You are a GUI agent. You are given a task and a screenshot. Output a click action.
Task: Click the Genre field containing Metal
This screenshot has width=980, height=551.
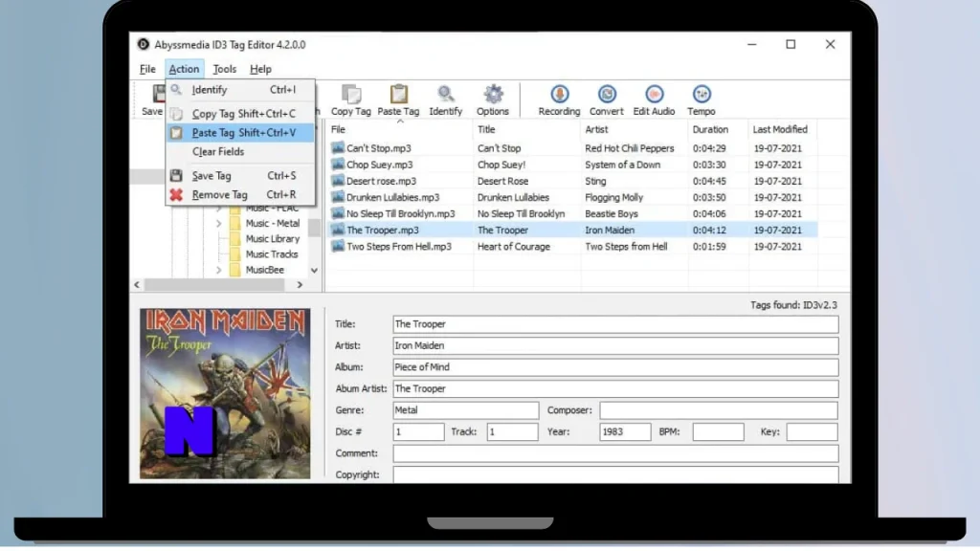click(466, 410)
